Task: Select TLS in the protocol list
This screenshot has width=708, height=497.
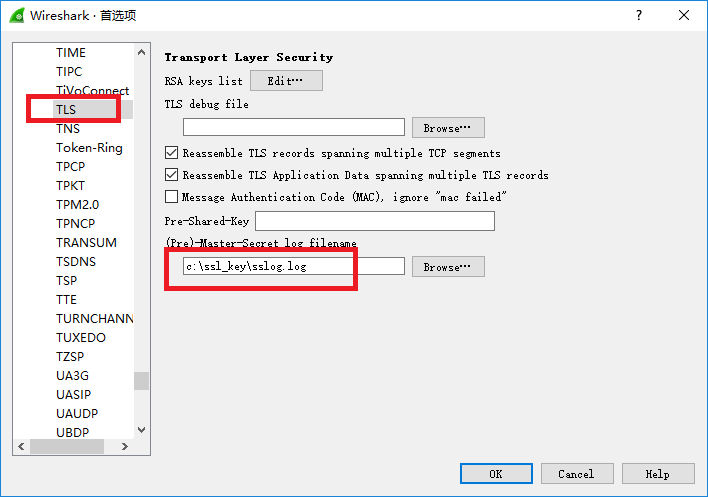Action: pos(66,109)
